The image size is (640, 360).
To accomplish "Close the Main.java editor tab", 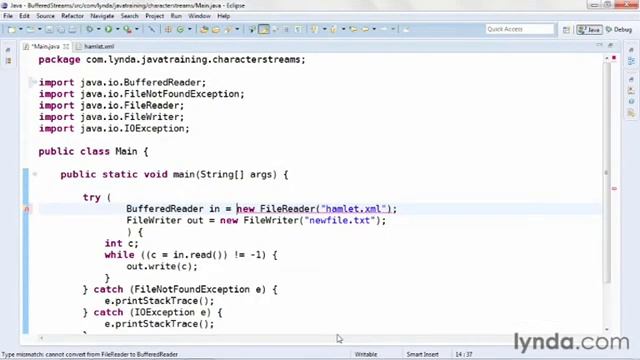I will 66,47.
